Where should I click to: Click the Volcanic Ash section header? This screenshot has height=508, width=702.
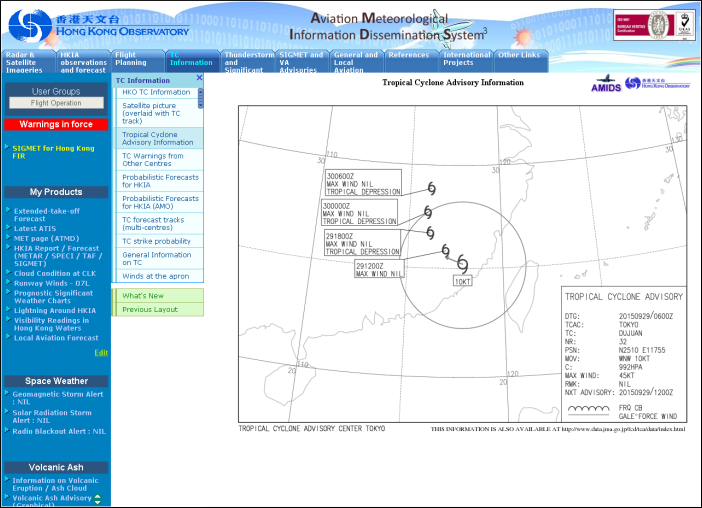tap(56, 467)
